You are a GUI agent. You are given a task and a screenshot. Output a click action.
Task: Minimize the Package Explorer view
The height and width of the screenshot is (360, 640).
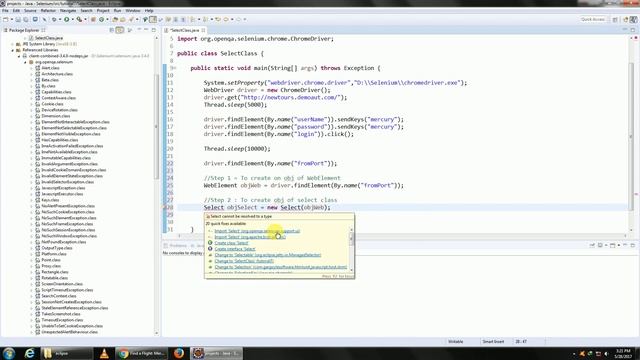click(146, 30)
